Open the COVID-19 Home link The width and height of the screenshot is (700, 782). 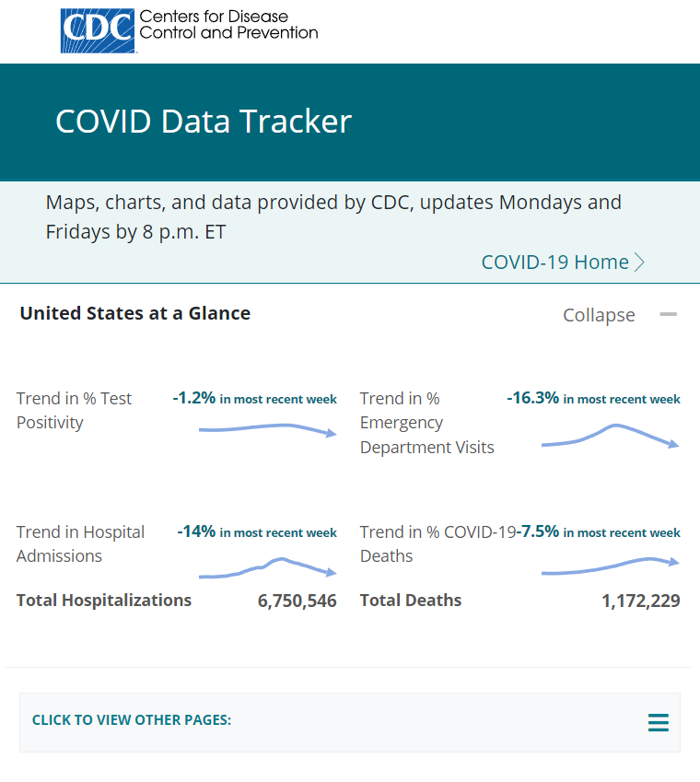pos(555,262)
